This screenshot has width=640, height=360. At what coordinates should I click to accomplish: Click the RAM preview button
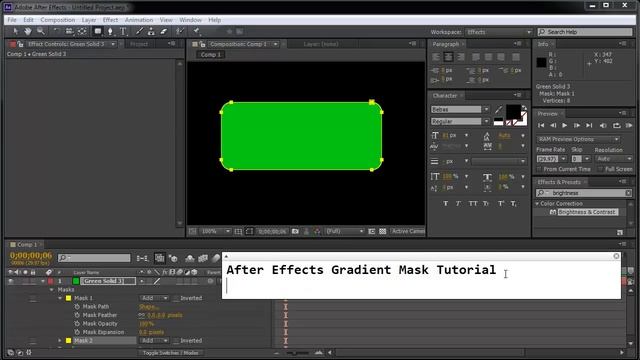[629, 126]
